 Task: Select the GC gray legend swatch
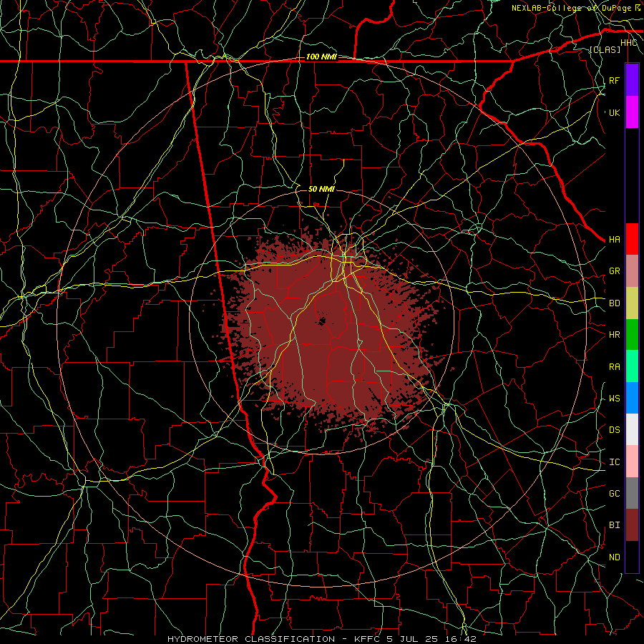(x=632, y=493)
